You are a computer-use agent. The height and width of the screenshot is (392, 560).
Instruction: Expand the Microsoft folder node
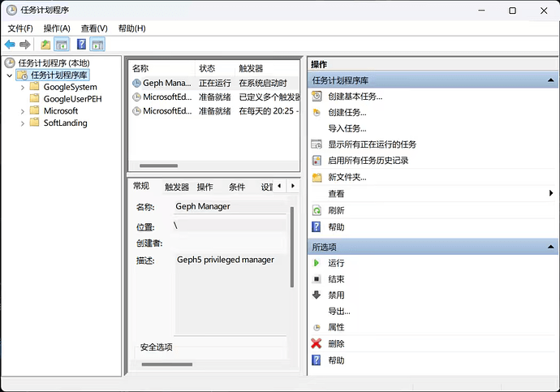coord(23,111)
